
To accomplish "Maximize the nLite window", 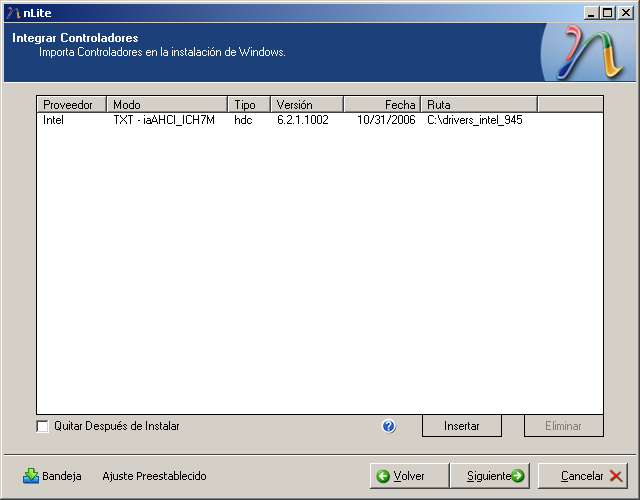I will 607,12.
